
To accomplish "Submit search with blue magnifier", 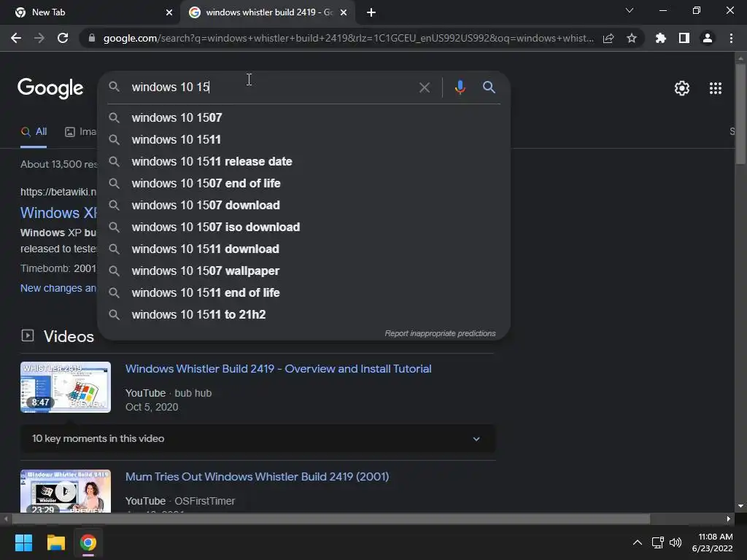I will pyautogui.click(x=489, y=87).
